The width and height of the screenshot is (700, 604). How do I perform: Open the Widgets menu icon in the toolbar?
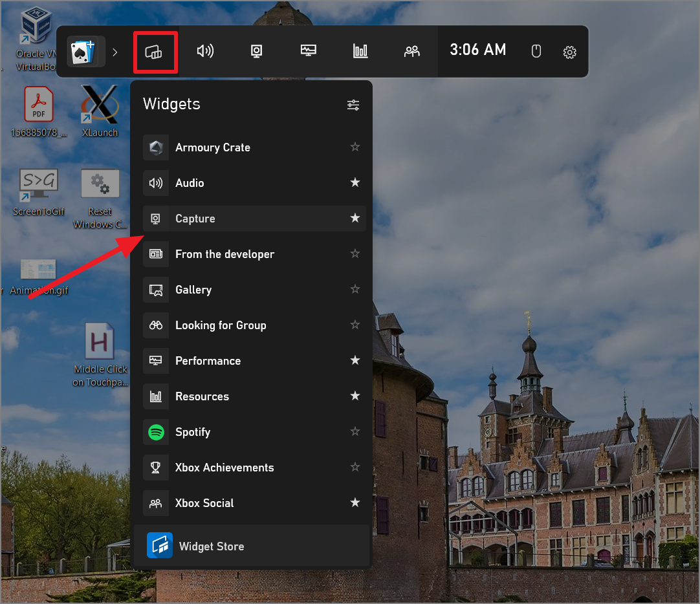(155, 52)
